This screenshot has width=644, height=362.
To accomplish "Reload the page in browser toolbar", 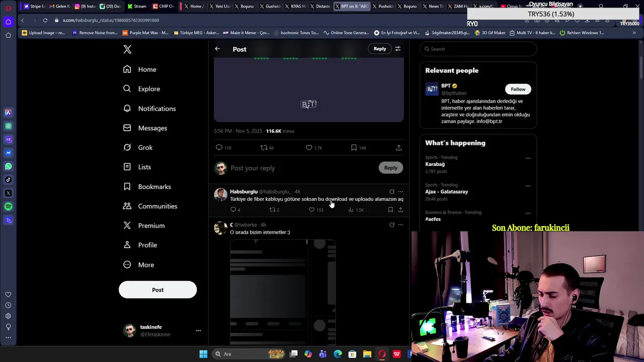I will 45,20.
